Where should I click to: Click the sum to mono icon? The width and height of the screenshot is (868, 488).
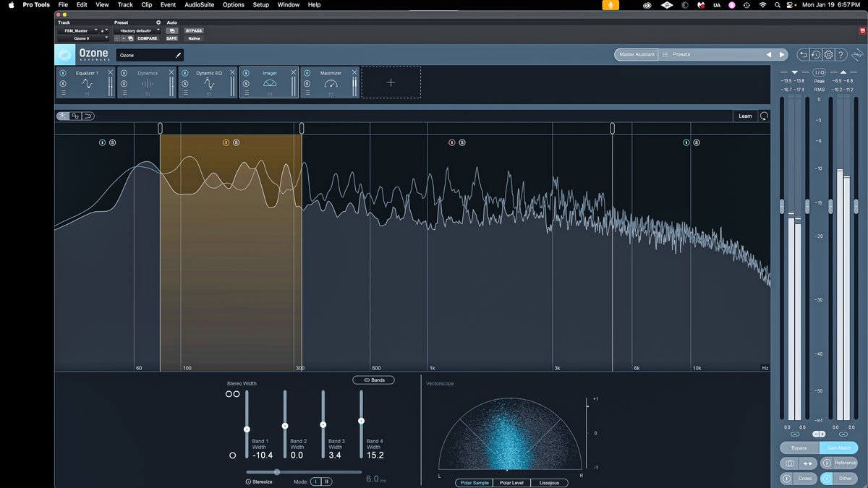[x=790, y=463]
